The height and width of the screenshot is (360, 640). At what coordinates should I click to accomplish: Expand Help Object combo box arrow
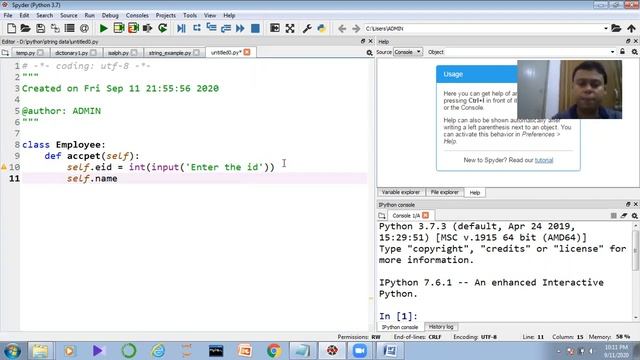(612, 52)
